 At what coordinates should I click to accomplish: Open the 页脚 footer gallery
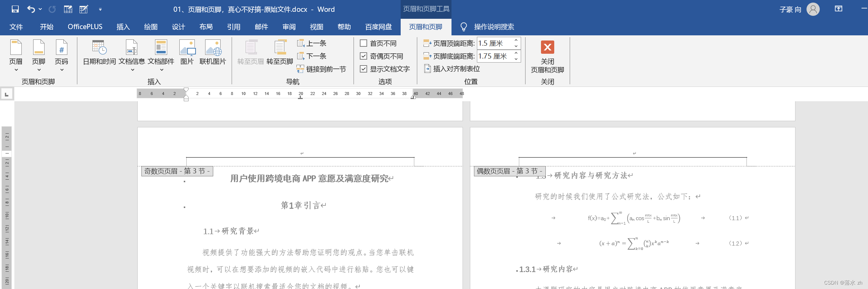[x=39, y=56]
